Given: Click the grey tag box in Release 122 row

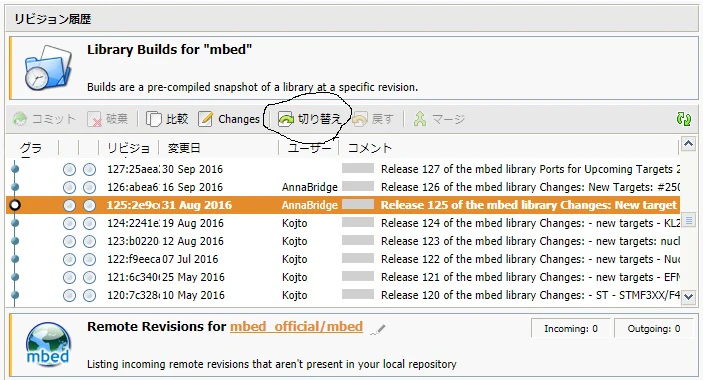Looking at the screenshot, I should click(x=358, y=258).
